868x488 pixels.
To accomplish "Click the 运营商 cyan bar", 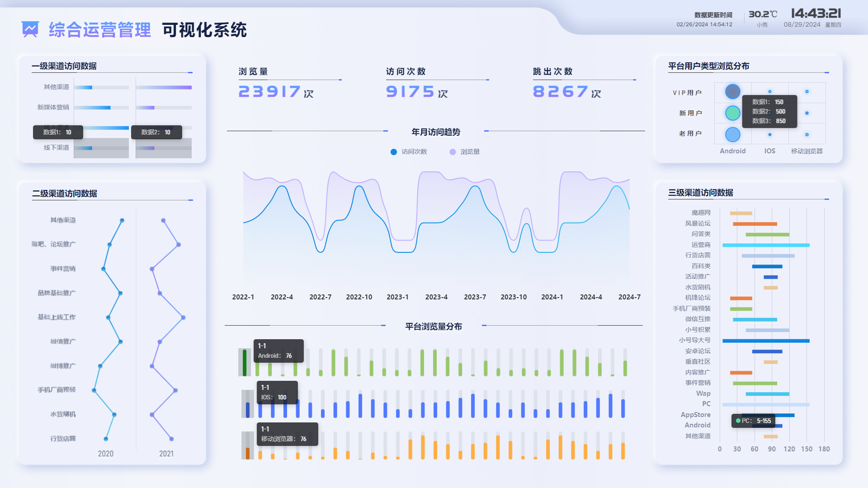I will coord(766,245).
